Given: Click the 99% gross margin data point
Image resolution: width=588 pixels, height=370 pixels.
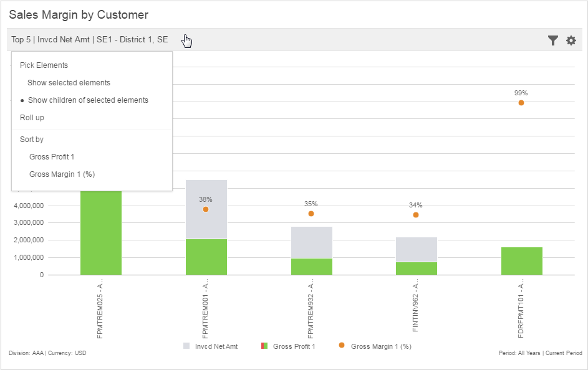Looking at the screenshot, I should pyautogui.click(x=521, y=103).
